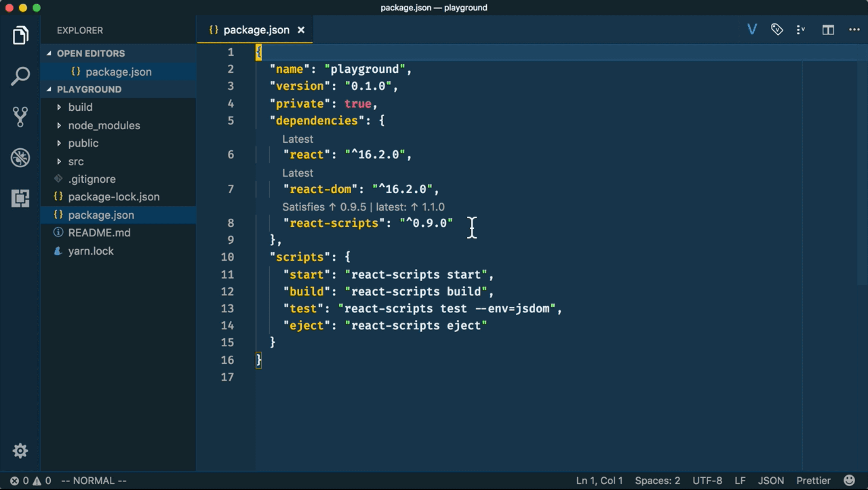Click the "dependencies" key in editor
The height and width of the screenshot is (490, 868).
pyautogui.click(x=317, y=121)
